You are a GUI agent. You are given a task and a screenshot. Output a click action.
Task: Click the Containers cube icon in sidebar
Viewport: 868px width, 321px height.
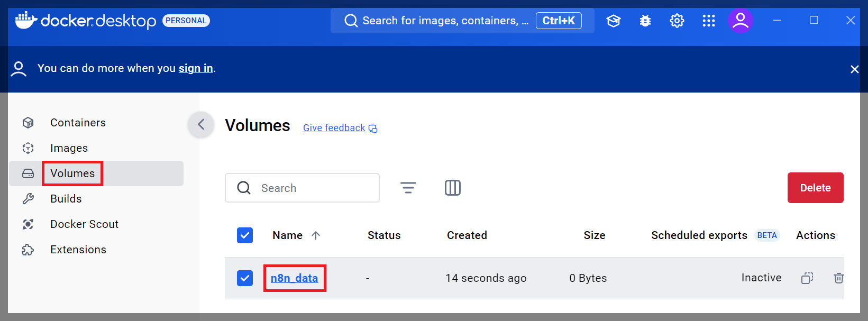click(x=28, y=123)
